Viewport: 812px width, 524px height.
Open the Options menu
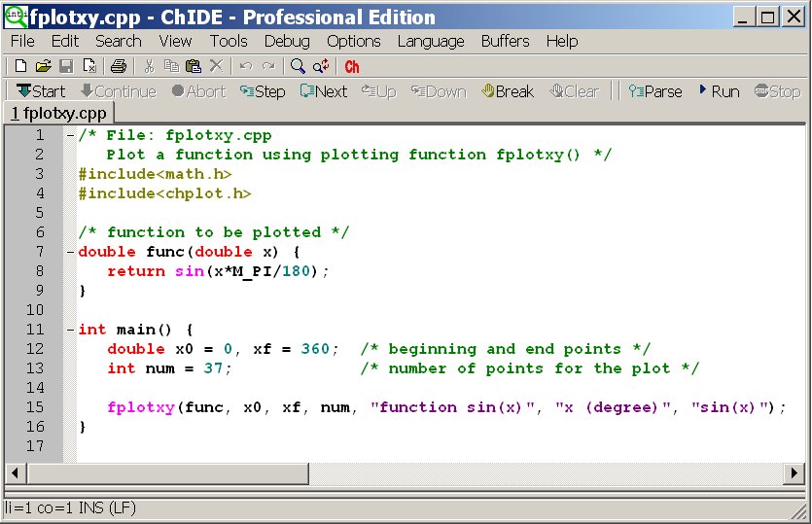(354, 42)
